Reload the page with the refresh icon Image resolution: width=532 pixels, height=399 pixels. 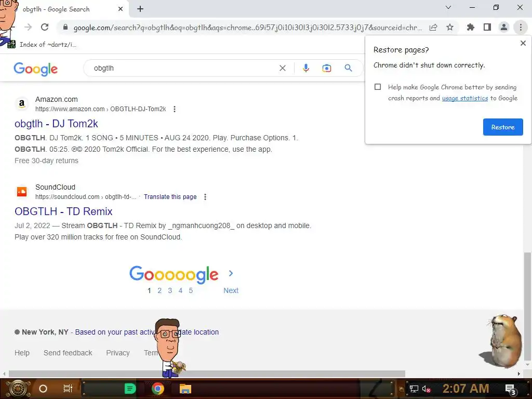tap(45, 27)
